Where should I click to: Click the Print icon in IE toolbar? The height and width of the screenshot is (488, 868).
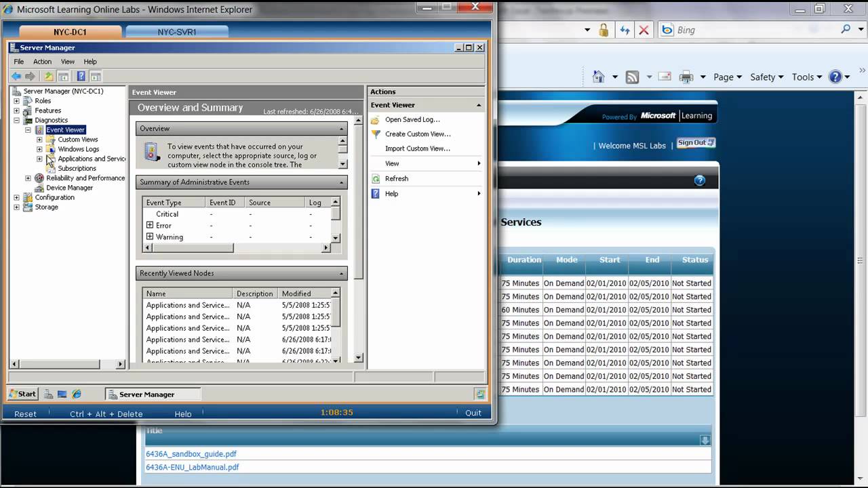686,77
